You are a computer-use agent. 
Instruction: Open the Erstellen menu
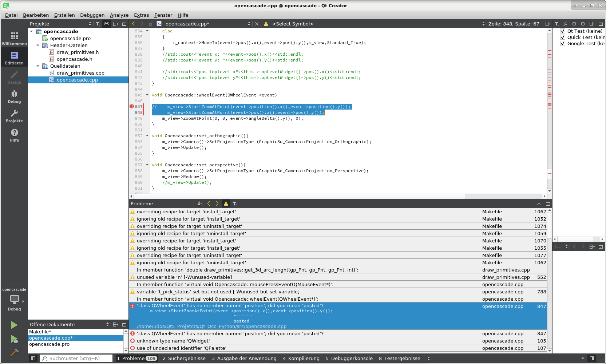(64, 15)
